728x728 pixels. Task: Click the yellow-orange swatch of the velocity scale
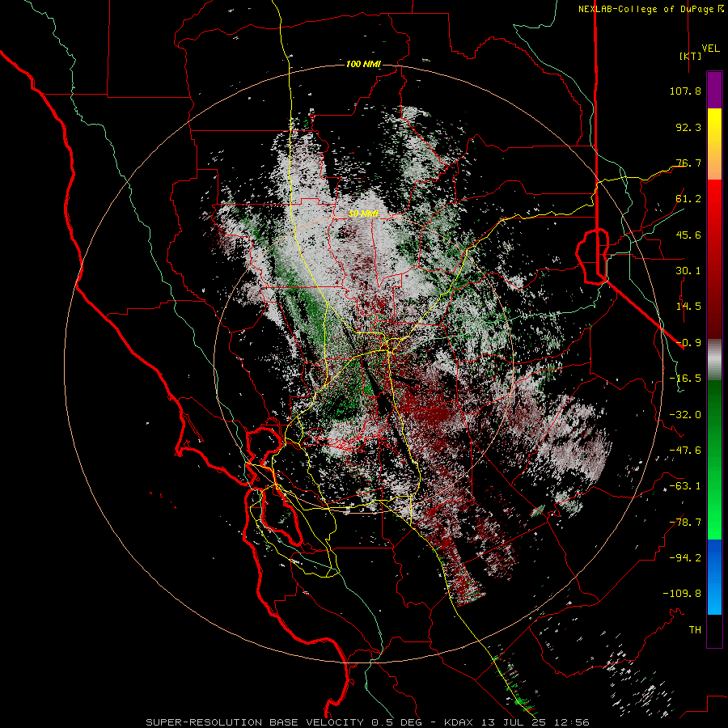pyautogui.click(x=714, y=144)
